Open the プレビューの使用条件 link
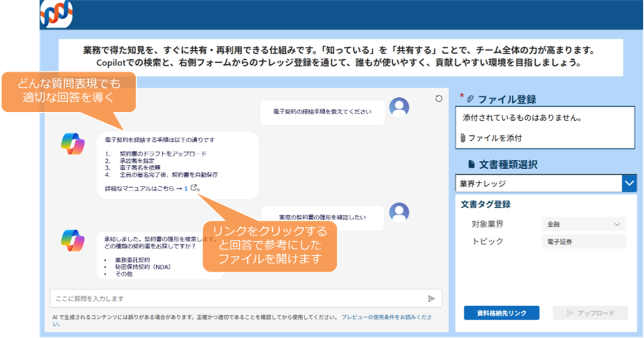The image size is (644, 338). [x=385, y=317]
